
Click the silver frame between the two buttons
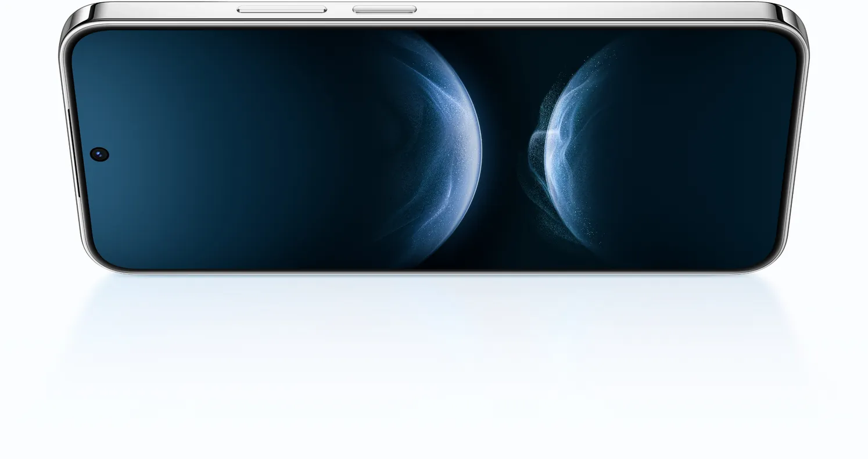tap(340, 9)
